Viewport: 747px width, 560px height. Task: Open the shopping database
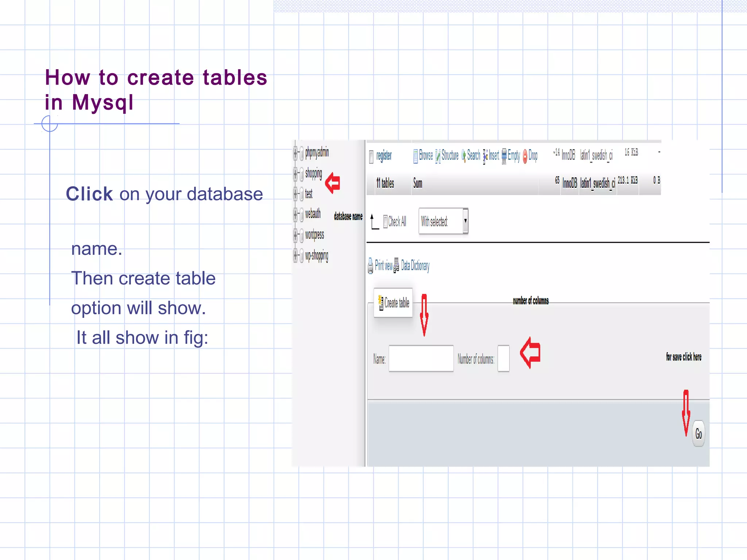[314, 174]
